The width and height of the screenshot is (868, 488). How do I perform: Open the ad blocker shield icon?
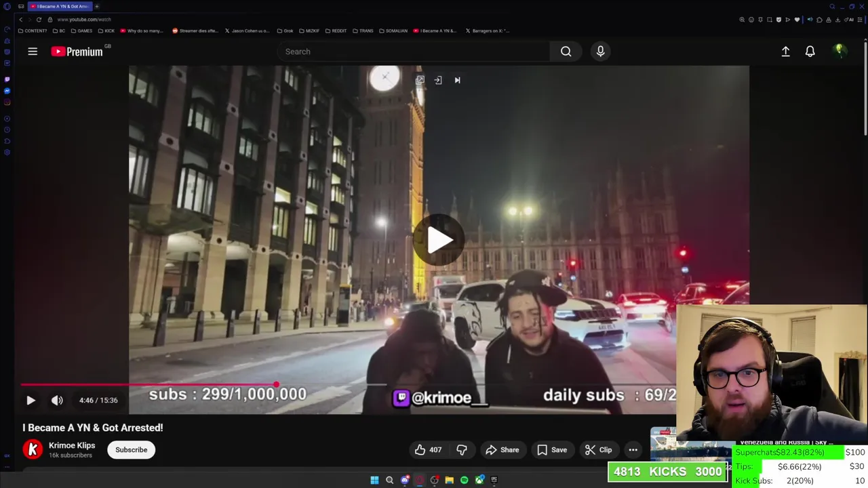click(778, 20)
